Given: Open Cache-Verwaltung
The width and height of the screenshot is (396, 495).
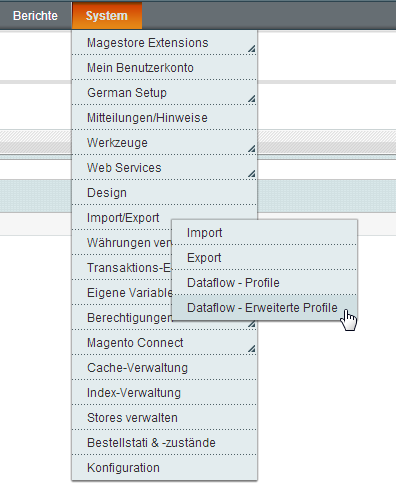Looking at the screenshot, I should (164, 368).
